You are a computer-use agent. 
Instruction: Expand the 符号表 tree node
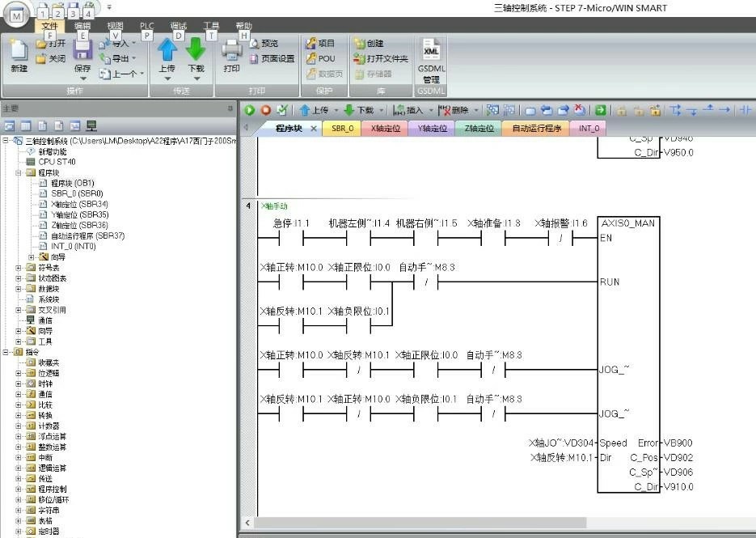pyautogui.click(x=19, y=267)
